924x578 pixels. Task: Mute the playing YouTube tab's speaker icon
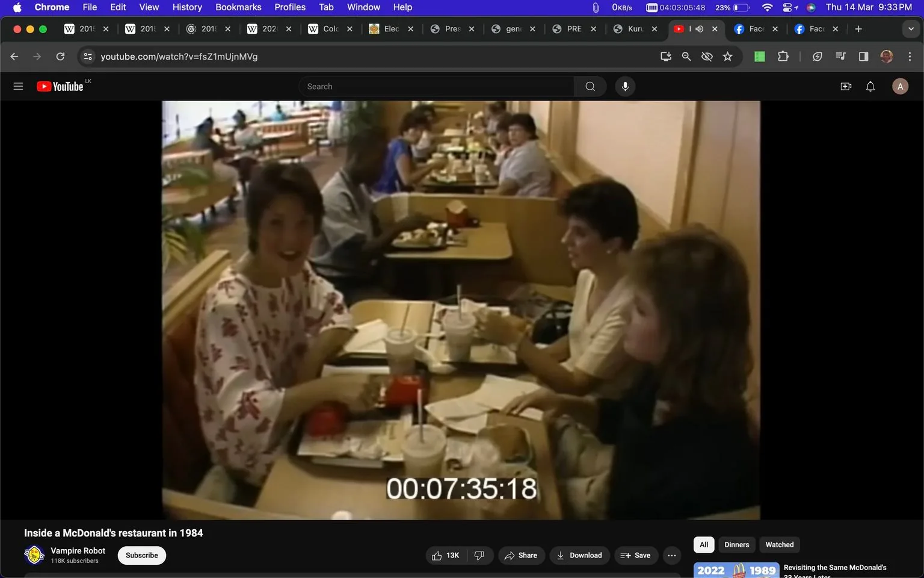click(x=698, y=28)
